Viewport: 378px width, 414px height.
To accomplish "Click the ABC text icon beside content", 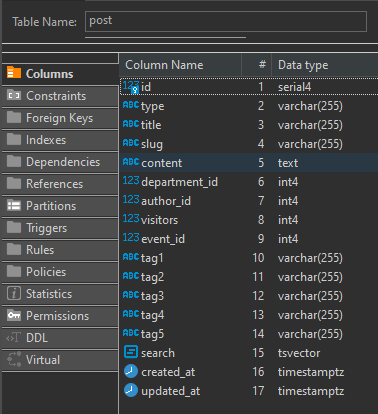I will pyautogui.click(x=131, y=162).
